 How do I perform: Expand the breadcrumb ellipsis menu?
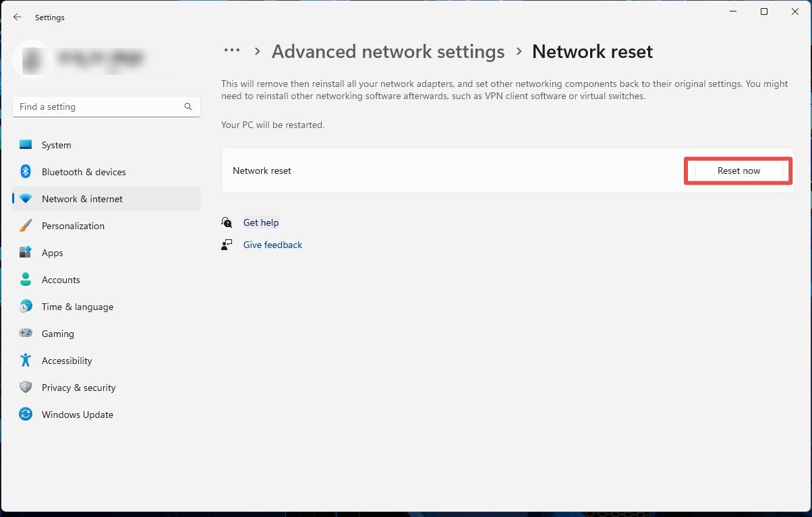tap(232, 51)
